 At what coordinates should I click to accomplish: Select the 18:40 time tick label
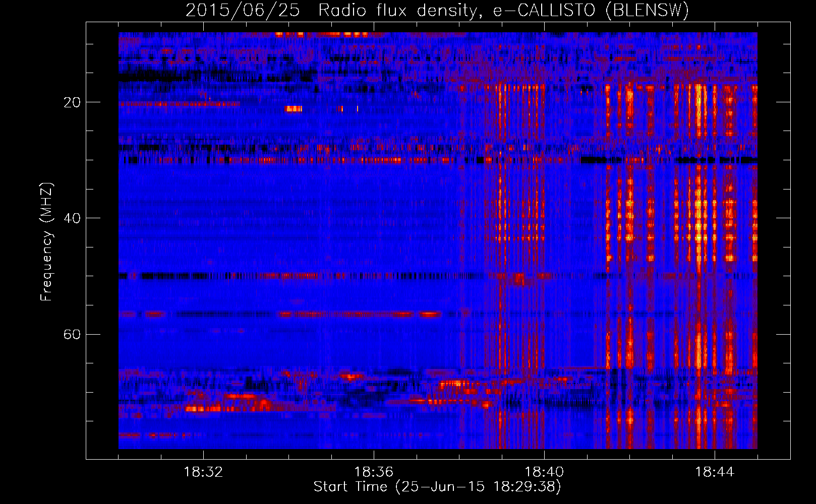pyautogui.click(x=544, y=472)
